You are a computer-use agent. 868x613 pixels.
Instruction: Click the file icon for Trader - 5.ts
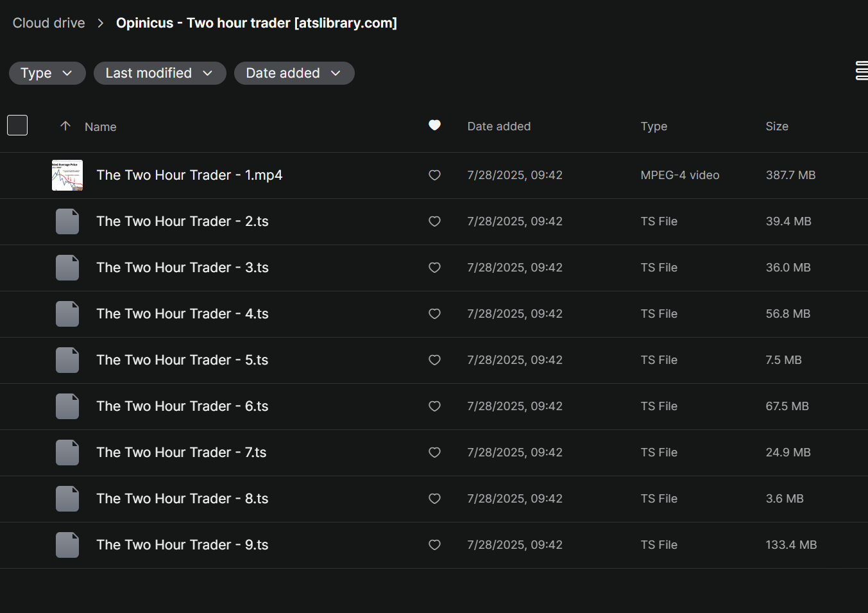tap(67, 360)
